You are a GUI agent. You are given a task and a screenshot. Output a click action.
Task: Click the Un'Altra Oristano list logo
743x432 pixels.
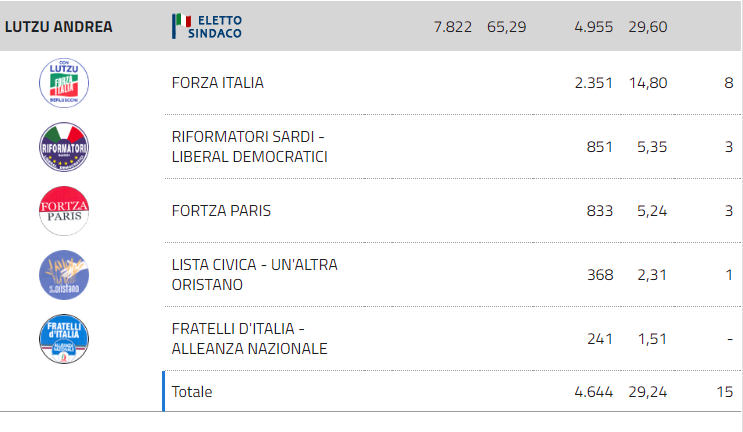[x=64, y=275]
